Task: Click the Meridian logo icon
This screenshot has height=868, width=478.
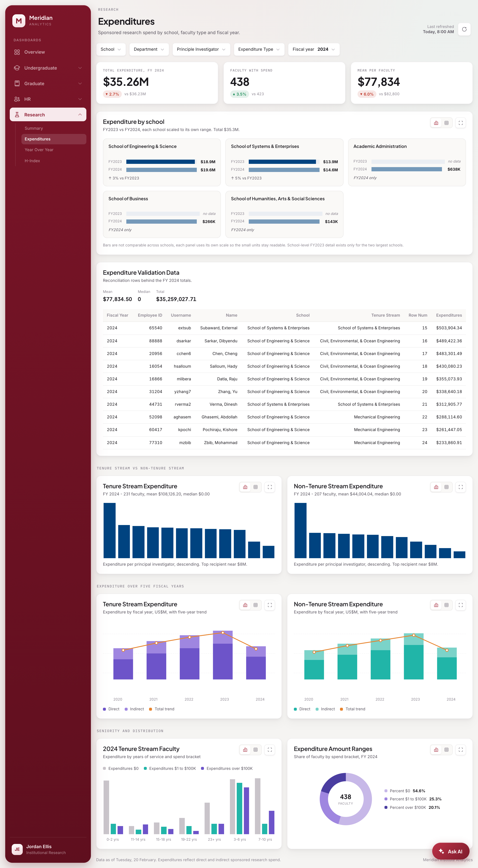Action: tap(19, 20)
